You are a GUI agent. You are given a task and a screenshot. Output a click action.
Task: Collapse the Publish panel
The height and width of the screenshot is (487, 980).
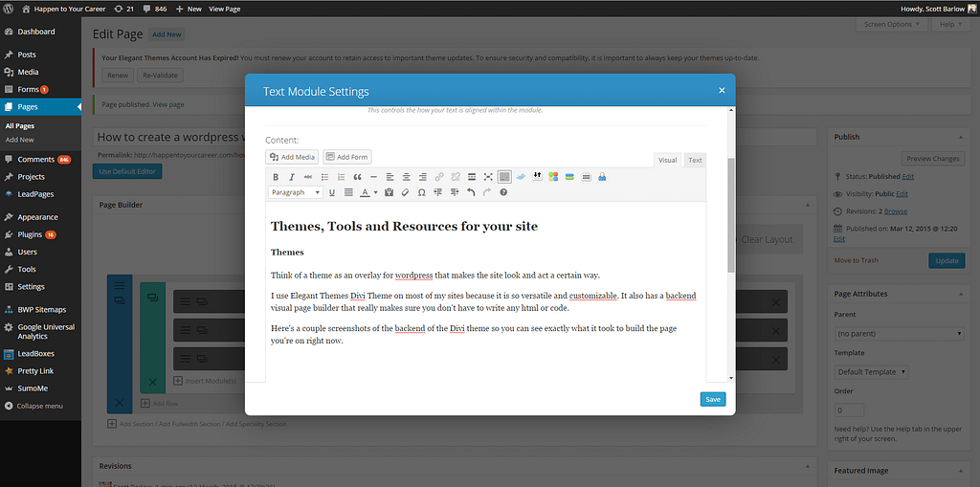(x=959, y=137)
